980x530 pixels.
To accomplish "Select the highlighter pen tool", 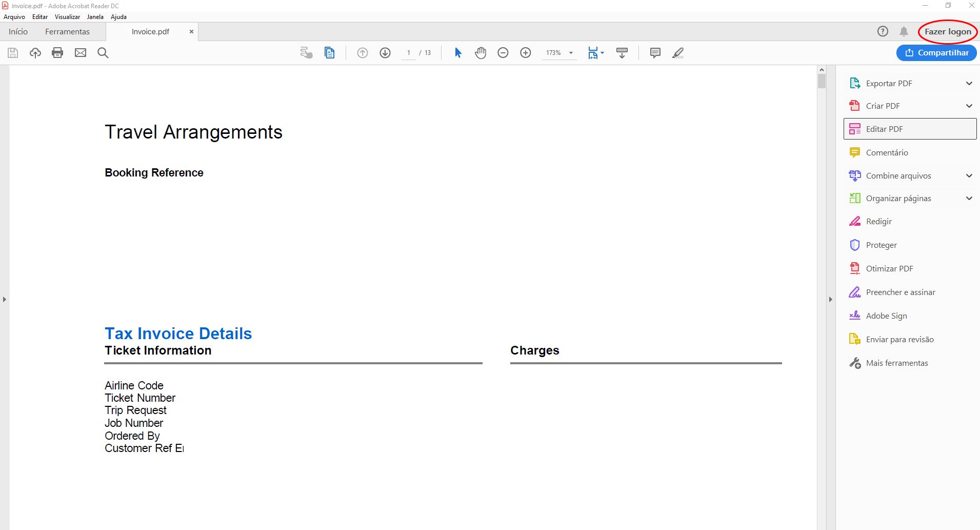I will 678,53.
